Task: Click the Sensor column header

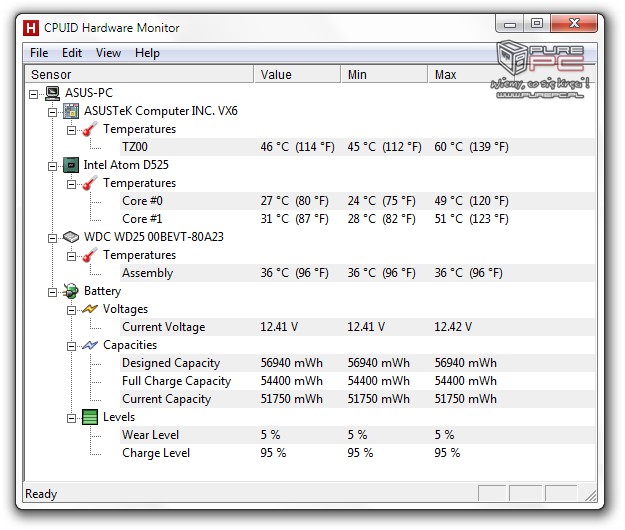Action: point(139,75)
